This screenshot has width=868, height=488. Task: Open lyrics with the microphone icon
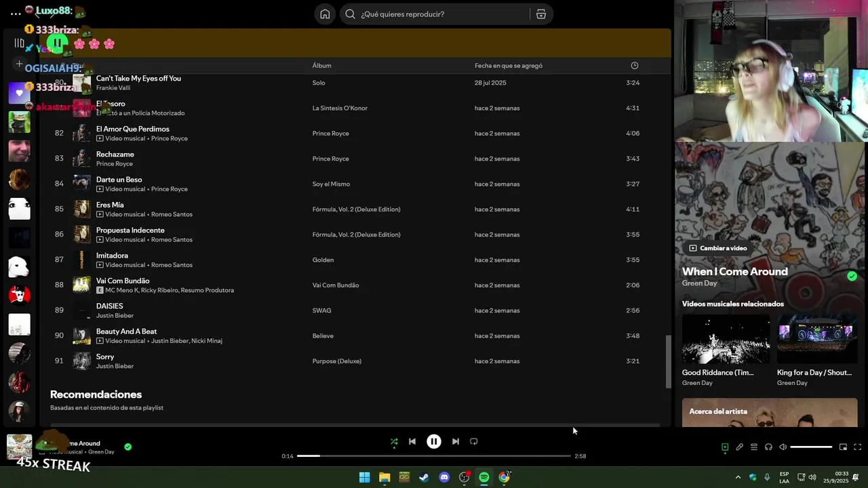point(740,447)
